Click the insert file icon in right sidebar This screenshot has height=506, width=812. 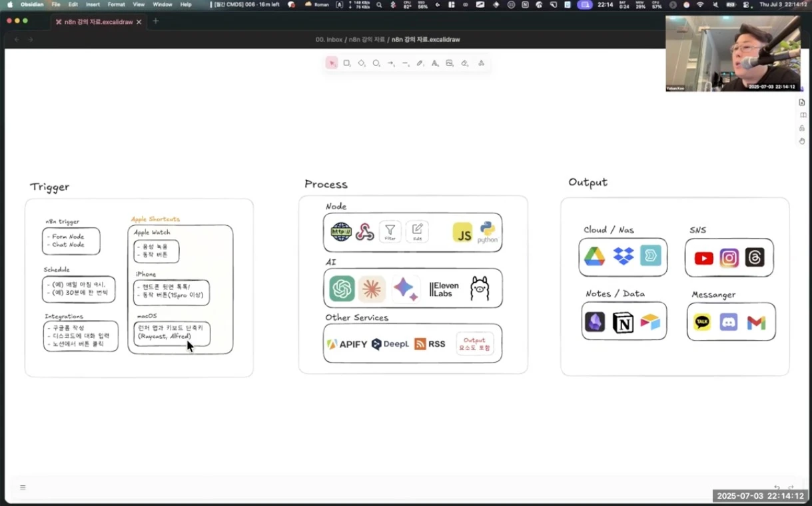802,103
